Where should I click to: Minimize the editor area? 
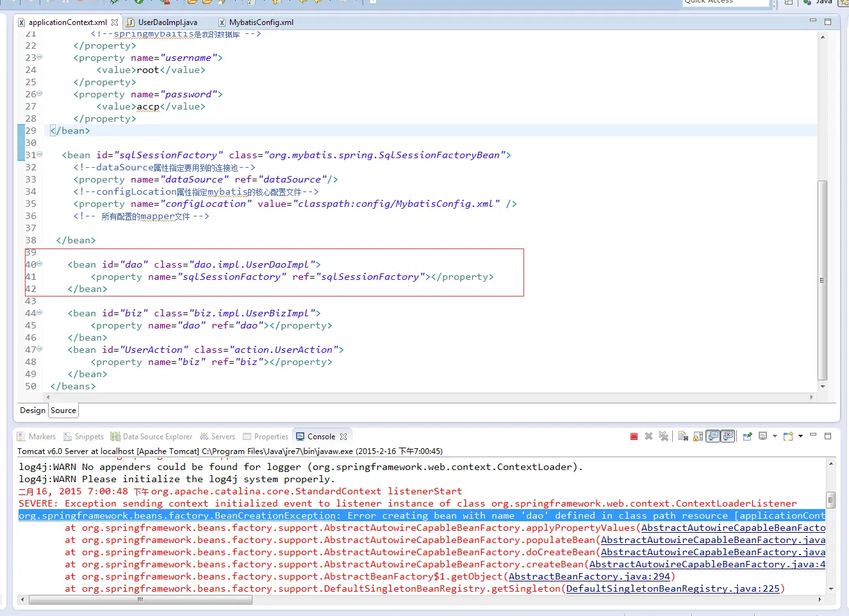pos(813,20)
